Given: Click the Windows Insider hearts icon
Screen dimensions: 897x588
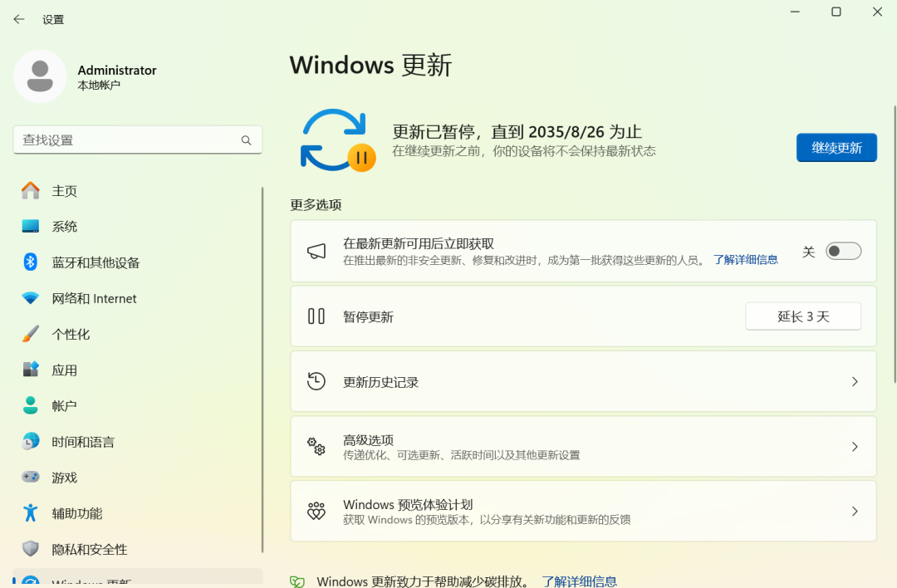Looking at the screenshot, I should click(316, 511).
